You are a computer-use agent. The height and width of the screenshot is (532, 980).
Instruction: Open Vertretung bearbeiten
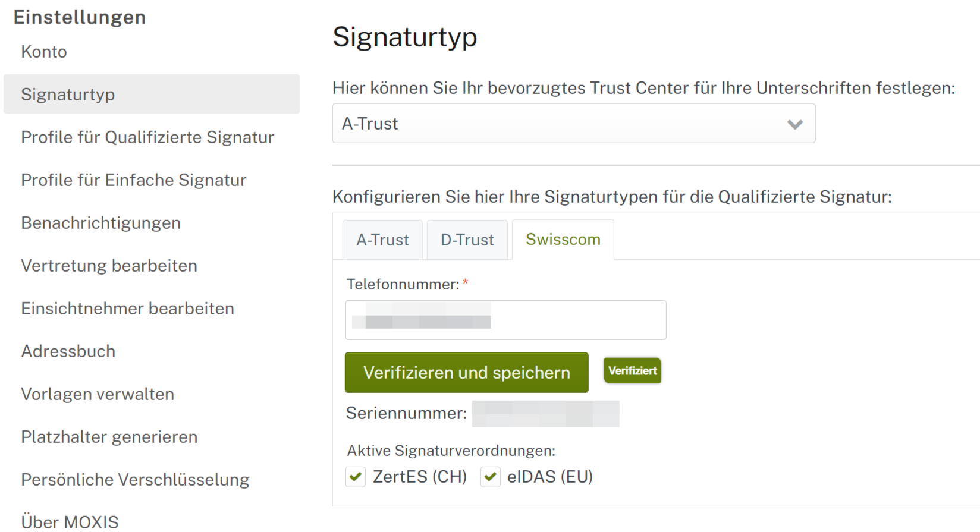click(109, 266)
